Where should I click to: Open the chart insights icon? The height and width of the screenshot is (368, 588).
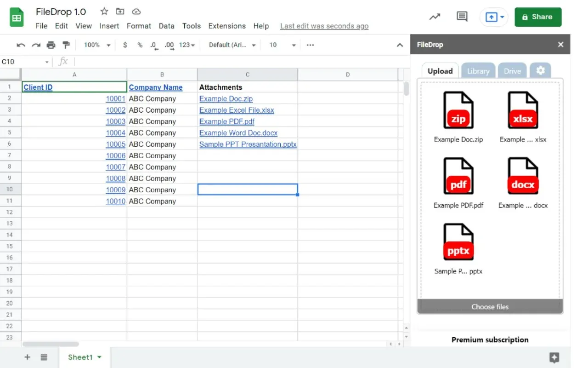pos(435,16)
